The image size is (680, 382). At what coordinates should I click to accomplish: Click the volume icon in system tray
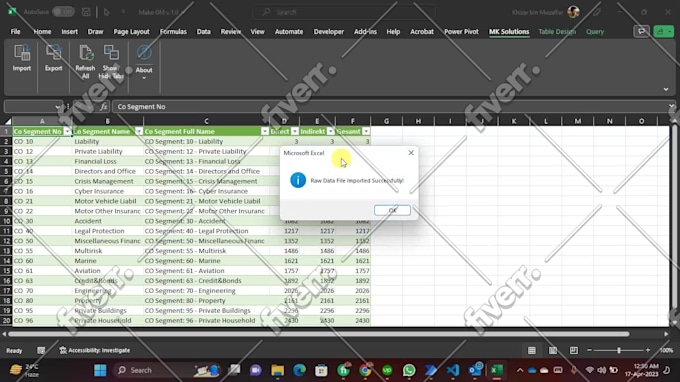[602, 370]
